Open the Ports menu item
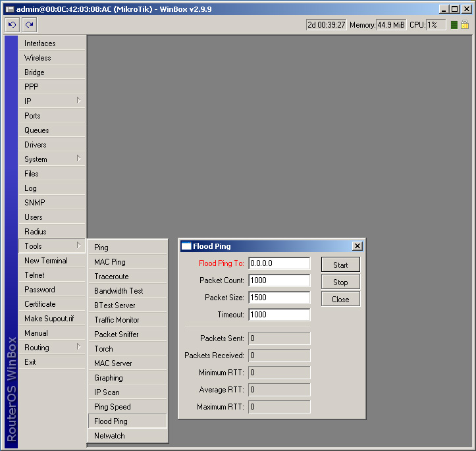The width and height of the screenshot is (476, 451). (52, 116)
